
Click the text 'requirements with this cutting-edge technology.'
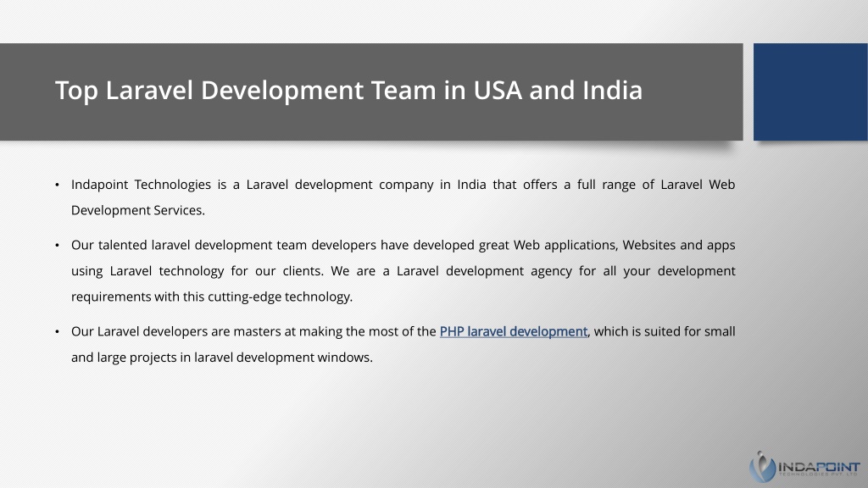[x=212, y=297]
